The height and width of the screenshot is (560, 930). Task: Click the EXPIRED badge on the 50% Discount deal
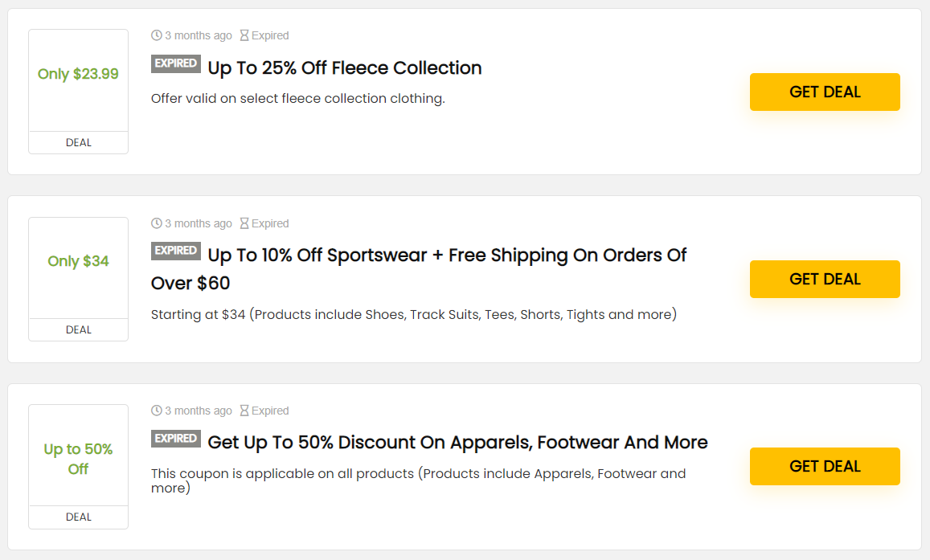tap(175, 439)
